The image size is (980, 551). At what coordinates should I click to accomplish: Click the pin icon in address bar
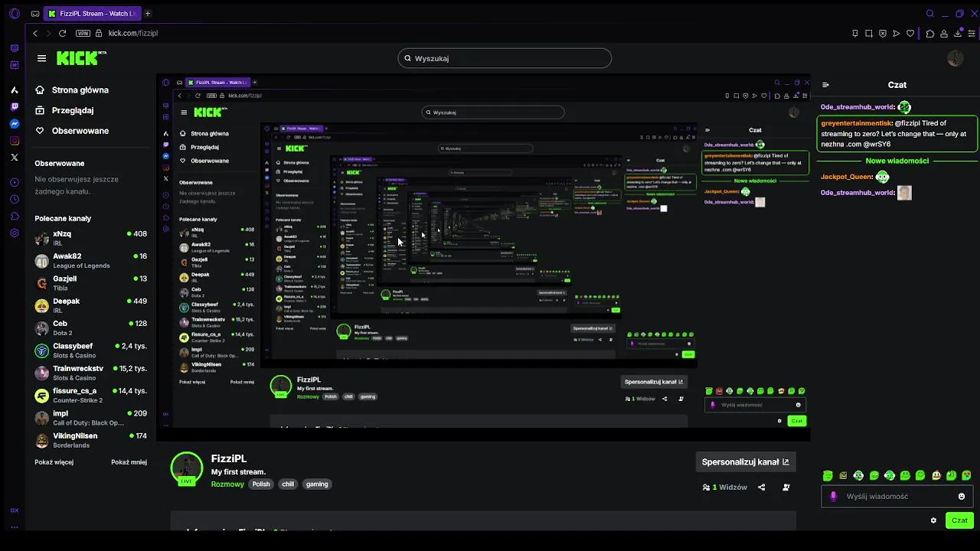855,34
